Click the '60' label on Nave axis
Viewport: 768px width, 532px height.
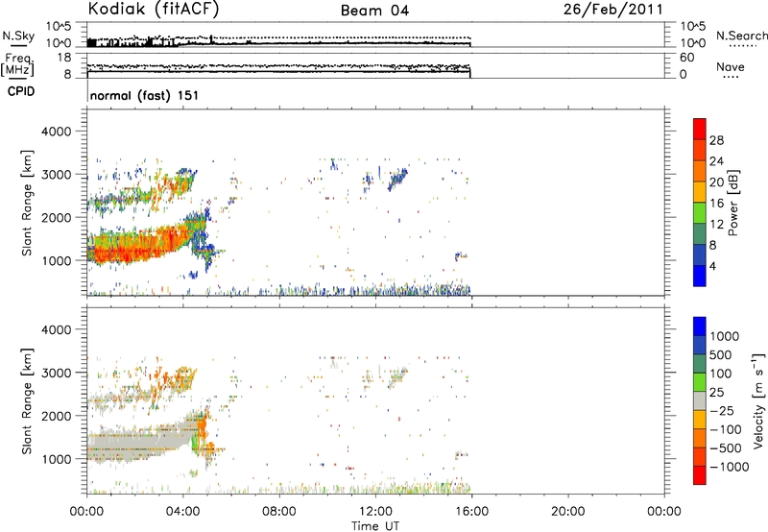(x=687, y=58)
